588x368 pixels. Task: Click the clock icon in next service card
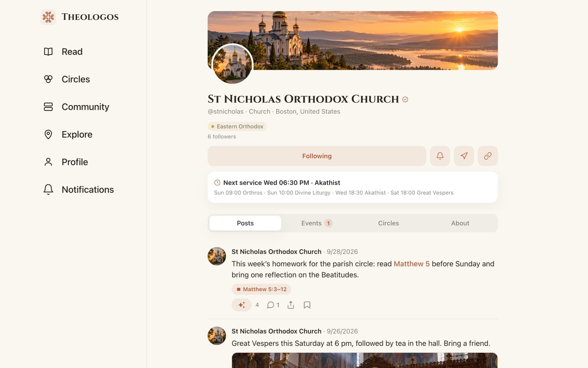click(217, 183)
